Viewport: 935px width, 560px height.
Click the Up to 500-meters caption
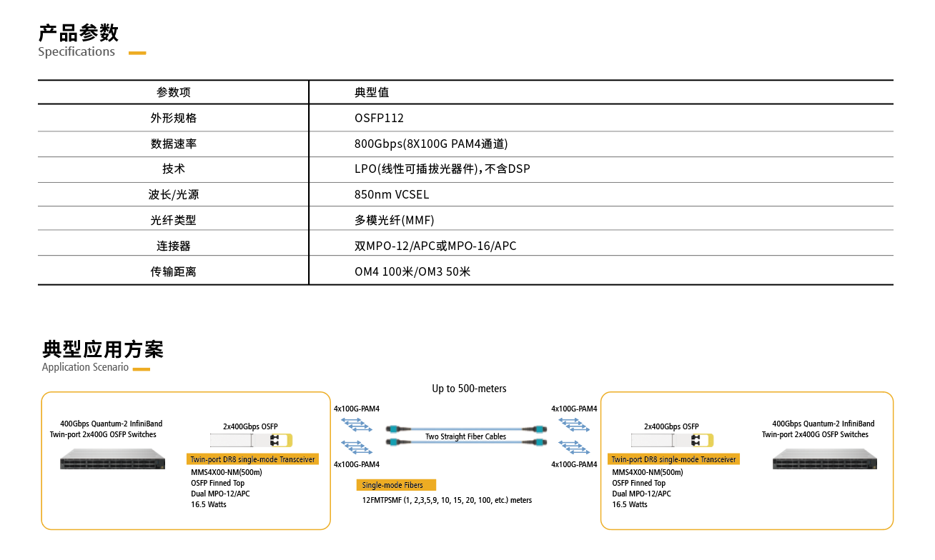(x=469, y=389)
